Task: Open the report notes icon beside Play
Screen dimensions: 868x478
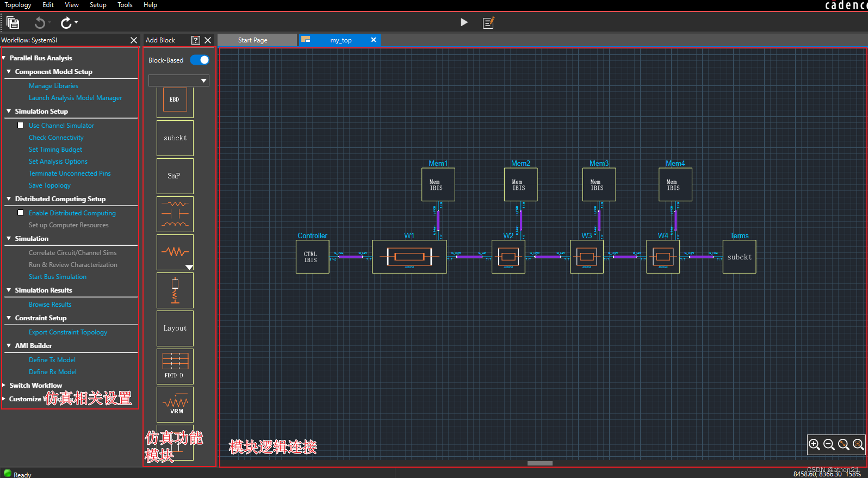Action: [488, 22]
